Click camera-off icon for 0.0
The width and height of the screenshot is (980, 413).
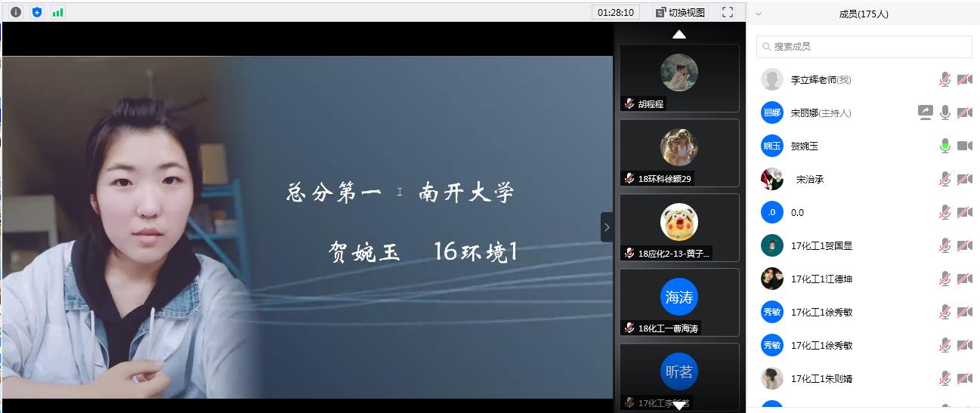coord(964,212)
